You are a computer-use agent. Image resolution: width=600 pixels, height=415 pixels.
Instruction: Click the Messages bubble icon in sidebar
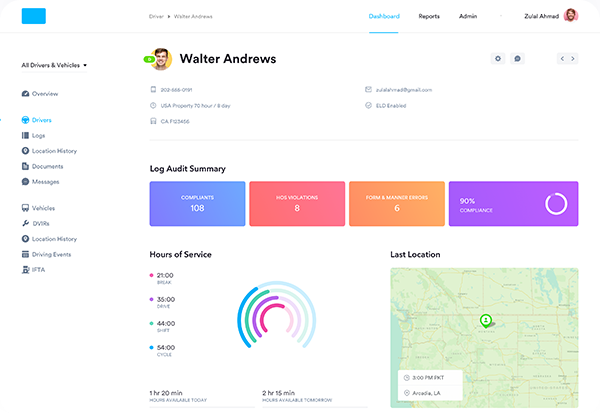24,182
